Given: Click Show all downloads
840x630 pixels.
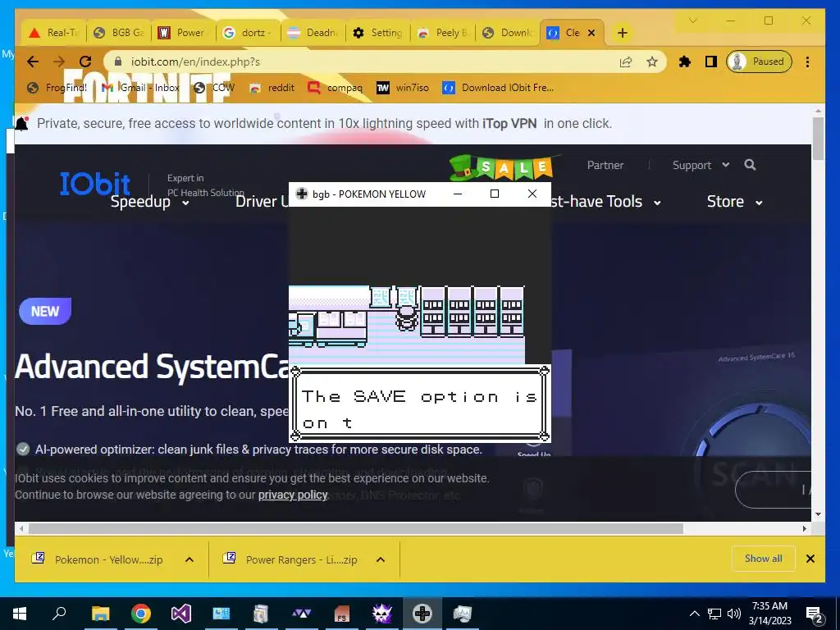Looking at the screenshot, I should pyautogui.click(x=763, y=559).
